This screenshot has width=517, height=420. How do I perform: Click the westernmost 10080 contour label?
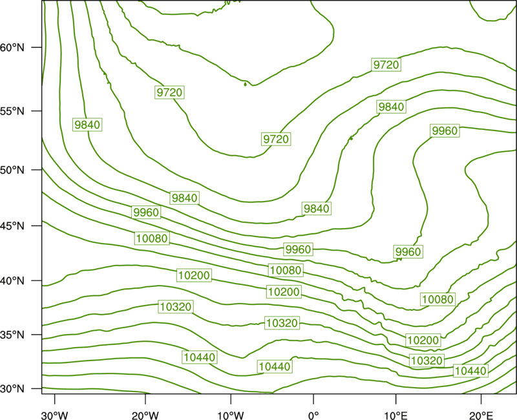pos(152,238)
